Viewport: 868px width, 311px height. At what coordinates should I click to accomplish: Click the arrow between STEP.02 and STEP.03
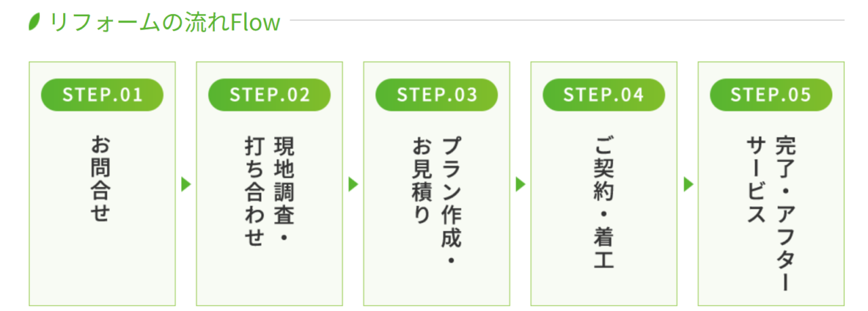(353, 184)
